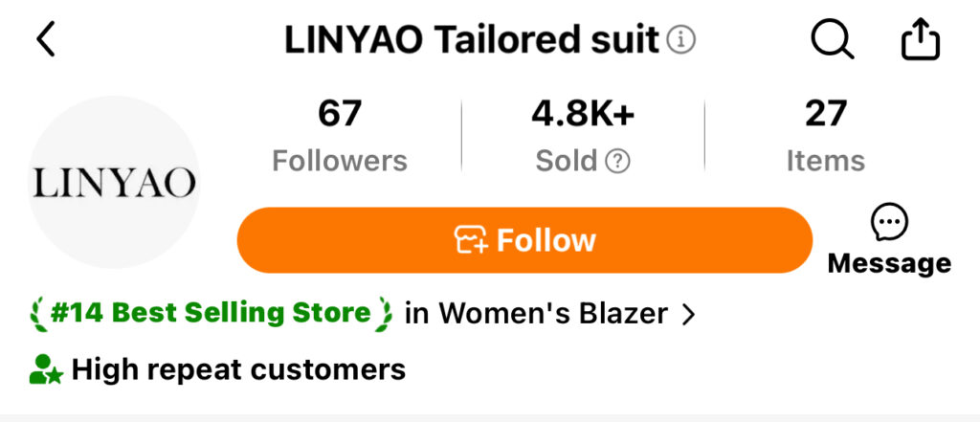This screenshot has width=980, height=422.
Task: Click the green repeat customers icon
Action: [x=46, y=369]
